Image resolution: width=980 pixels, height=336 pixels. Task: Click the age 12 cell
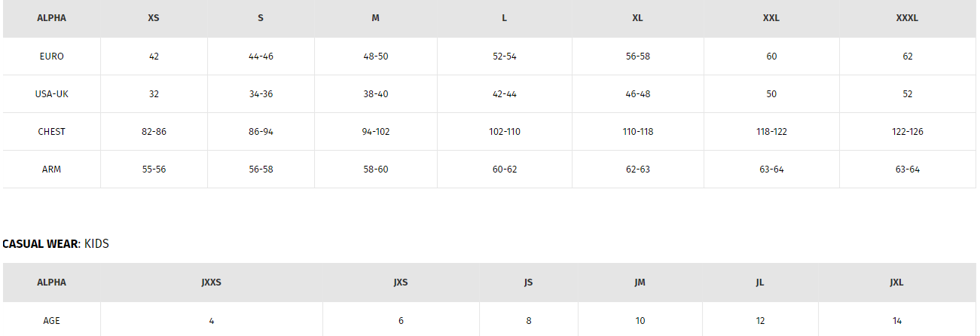coord(760,321)
